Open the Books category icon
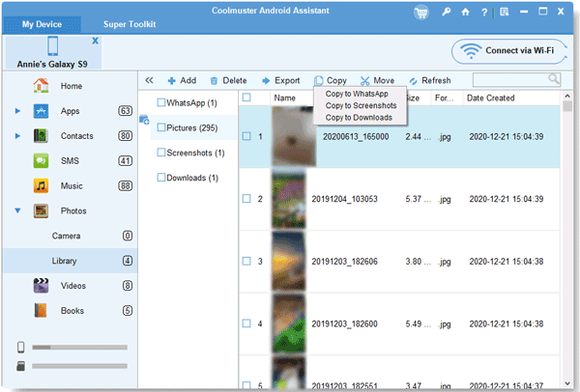The height and width of the screenshot is (392, 580). point(41,311)
